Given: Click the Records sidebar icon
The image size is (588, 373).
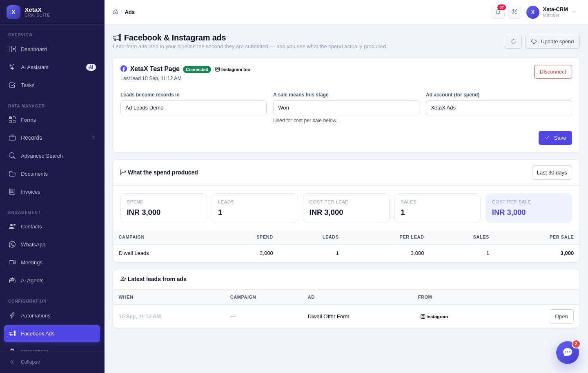Looking at the screenshot, I should tap(12, 138).
